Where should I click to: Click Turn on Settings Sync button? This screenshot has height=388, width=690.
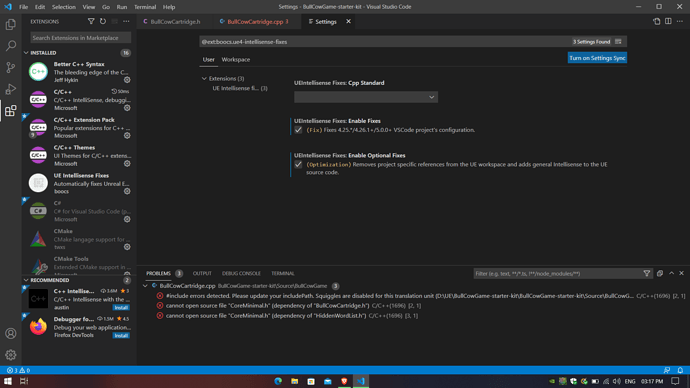point(597,58)
